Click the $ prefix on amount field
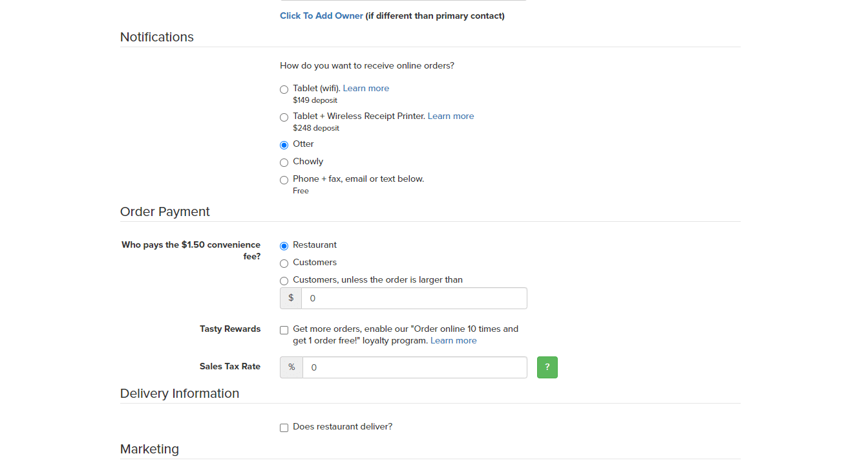This screenshot has width=868, height=467. pos(291,298)
